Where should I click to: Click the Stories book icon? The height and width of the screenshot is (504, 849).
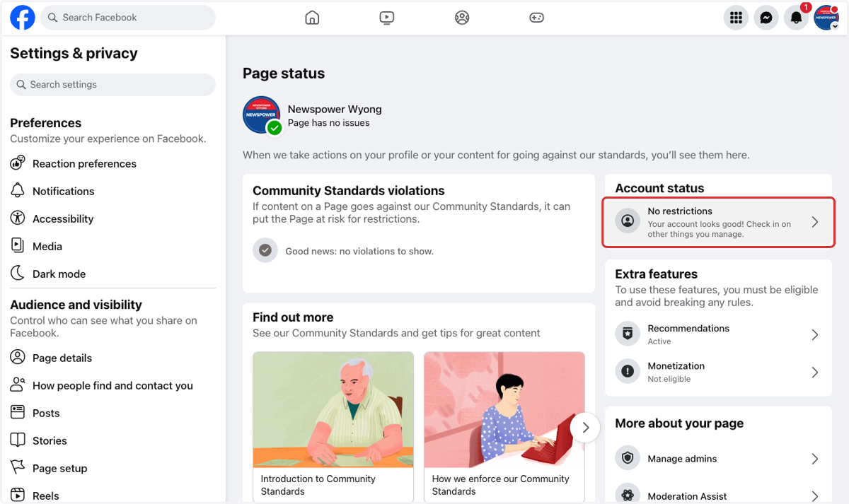(x=18, y=440)
